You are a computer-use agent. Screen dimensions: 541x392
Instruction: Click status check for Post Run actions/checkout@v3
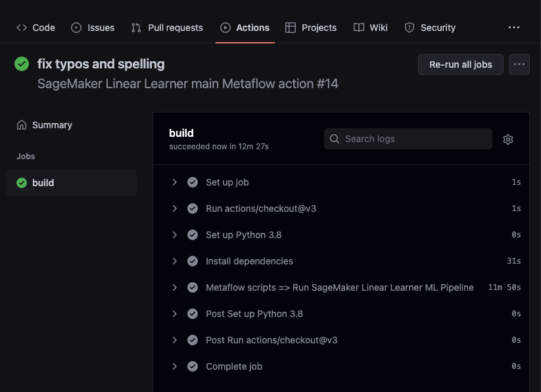click(193, 340)
